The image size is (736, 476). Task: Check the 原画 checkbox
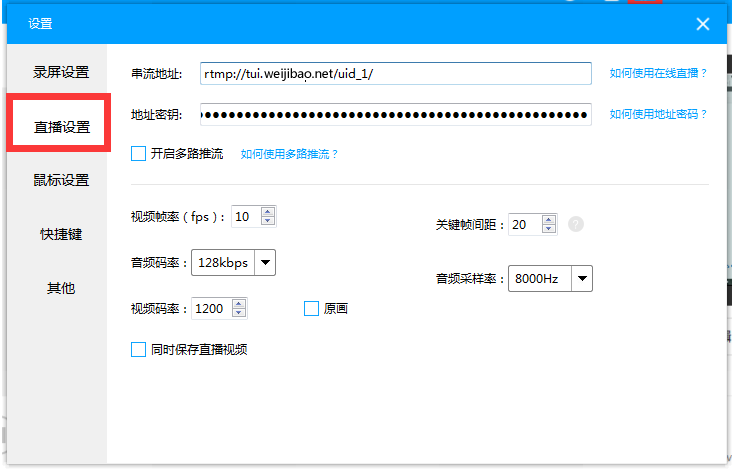311,308
